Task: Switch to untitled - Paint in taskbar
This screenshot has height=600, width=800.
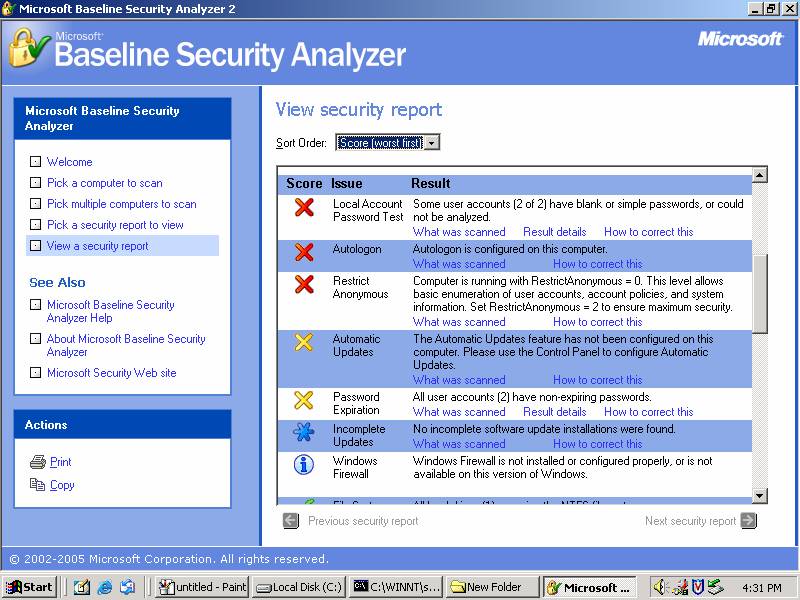Action: 202,587
